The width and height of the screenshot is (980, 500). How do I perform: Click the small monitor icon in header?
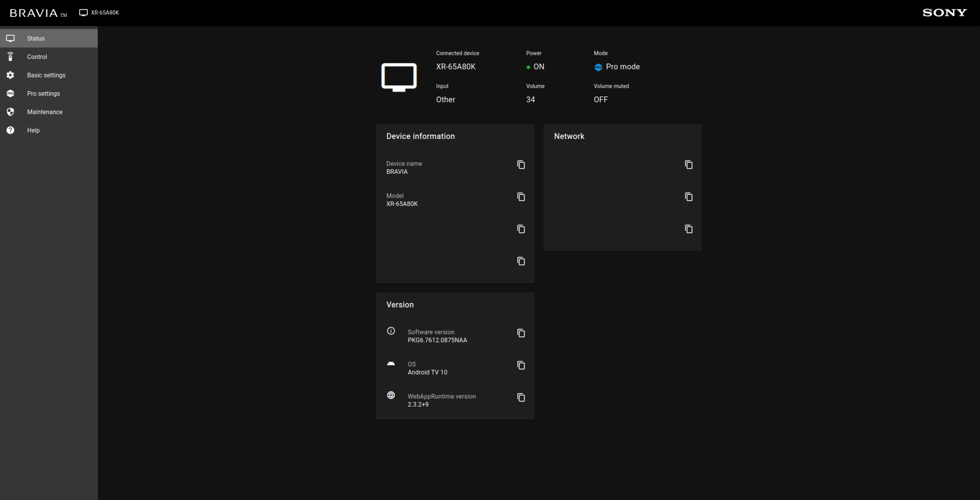(x=83, y=13)
